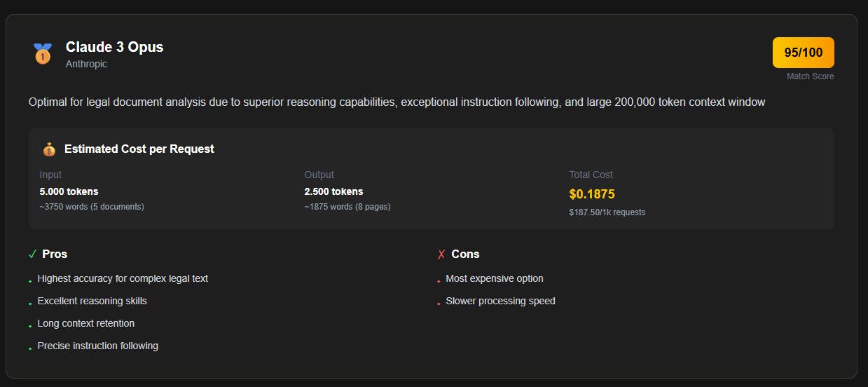Click the 5.000 tokens input value
Screen dimensions: 868x387
pyautogui.click(x=69, y=191)
